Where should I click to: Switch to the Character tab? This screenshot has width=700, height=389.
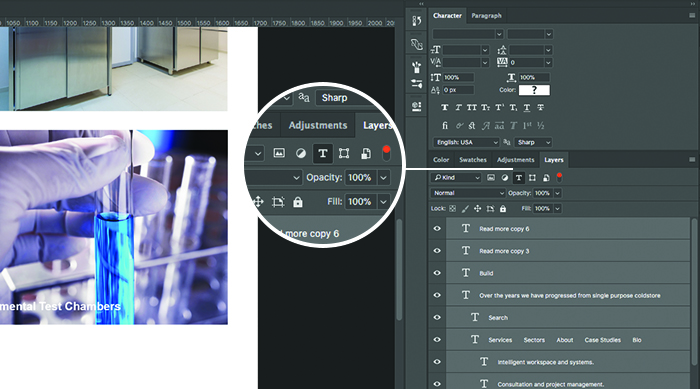tap(447, 16)
